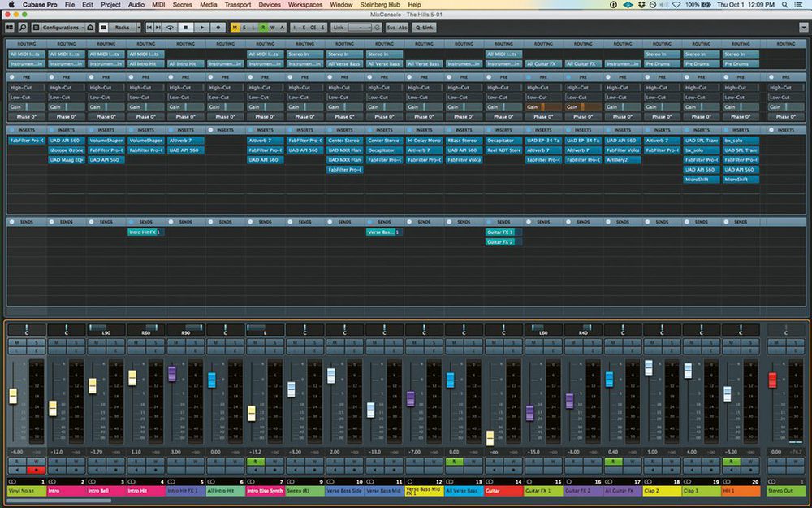This screenshot has height=508, width=812.
Task: Open the iZotope Ozone insert on Intro channel
Action: point(67,150)
